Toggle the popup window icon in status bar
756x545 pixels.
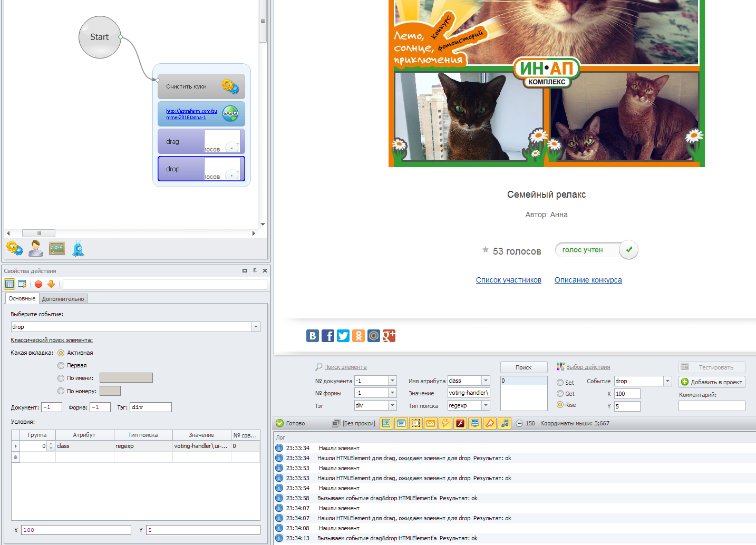(401, 423)
